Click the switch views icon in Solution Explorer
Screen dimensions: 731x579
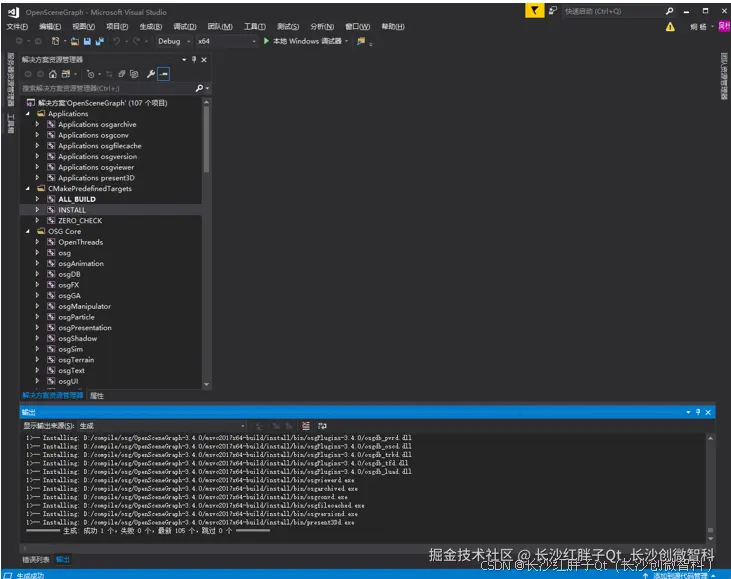(x=66, y=74)
